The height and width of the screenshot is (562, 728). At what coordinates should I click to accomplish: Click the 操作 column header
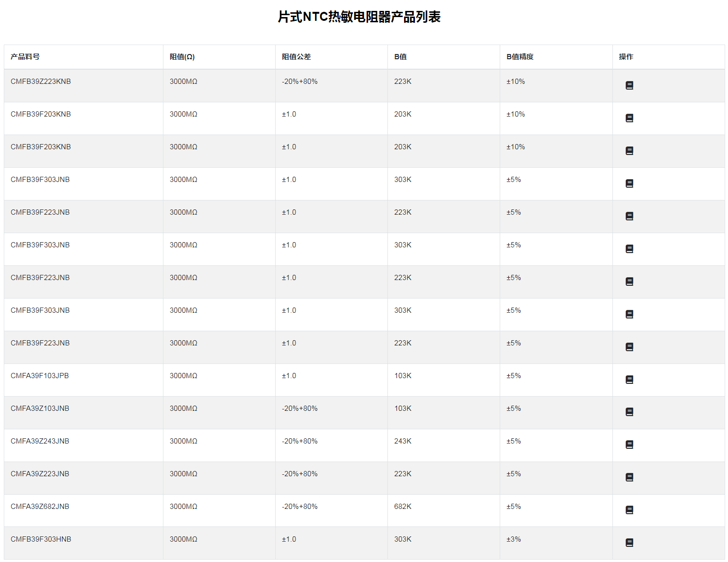click(x=626, y=57)
